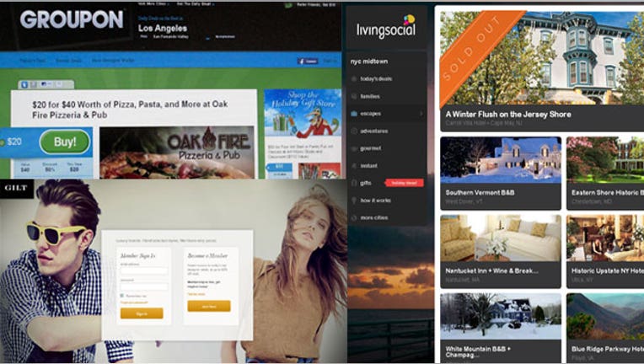Open Nantucket Inn + Wine thumbnail
644x364 pixels.
(x=501, y=238)
